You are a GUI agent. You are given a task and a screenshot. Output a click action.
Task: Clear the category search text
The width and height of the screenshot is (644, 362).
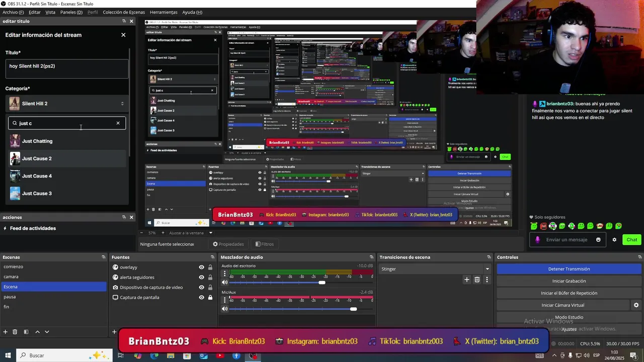(118, 123)
